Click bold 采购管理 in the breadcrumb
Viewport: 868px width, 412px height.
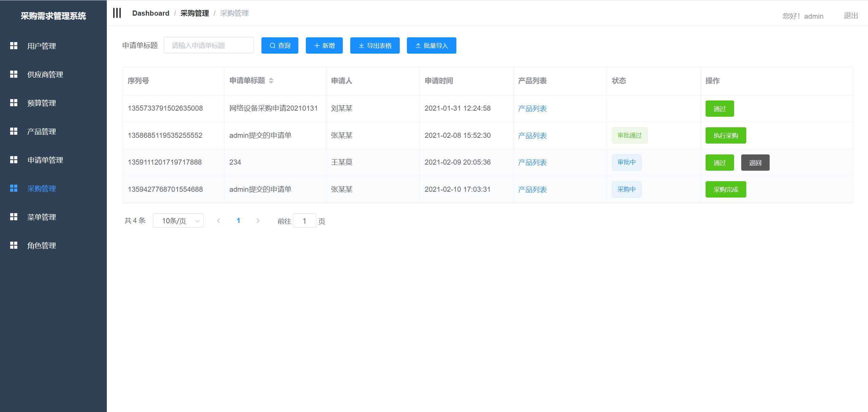pos(195,13)
